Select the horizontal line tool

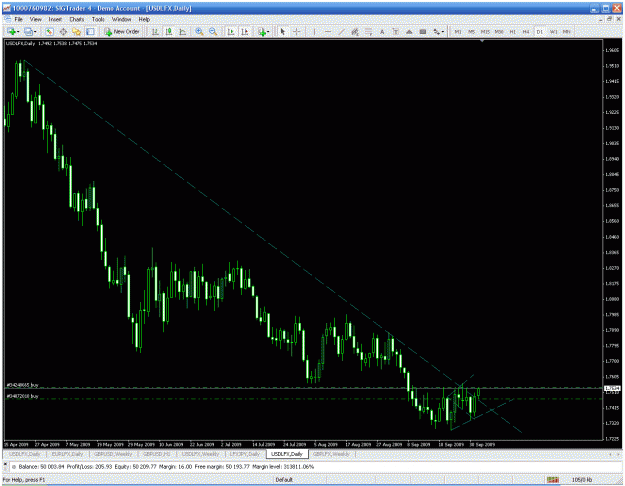(x=328, y=31)
